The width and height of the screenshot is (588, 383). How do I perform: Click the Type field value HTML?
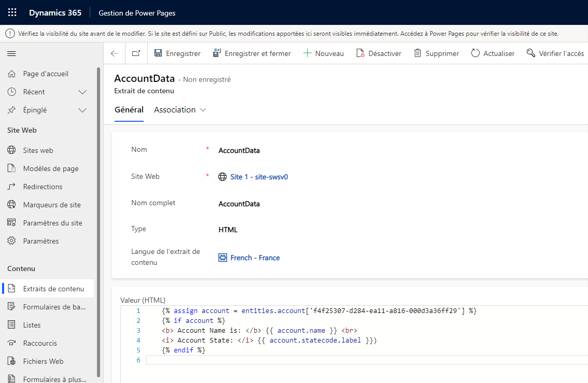[228, 230]
